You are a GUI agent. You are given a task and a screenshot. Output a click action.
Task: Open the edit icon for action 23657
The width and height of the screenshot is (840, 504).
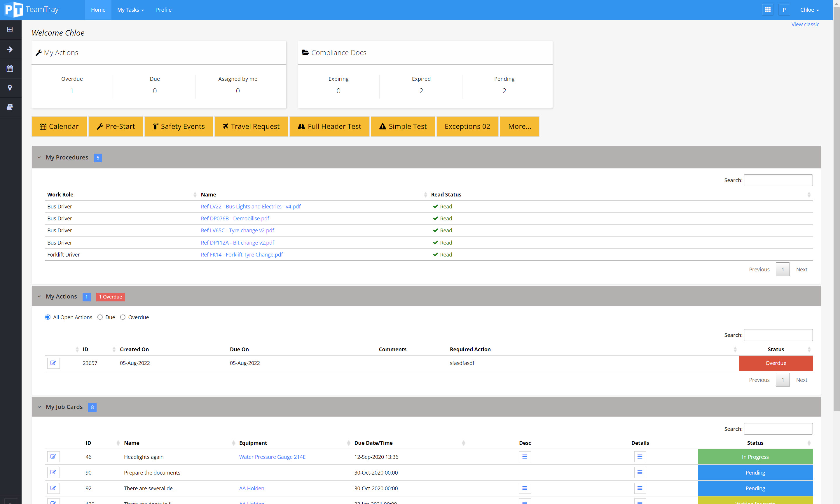click(x=53, y=363)
